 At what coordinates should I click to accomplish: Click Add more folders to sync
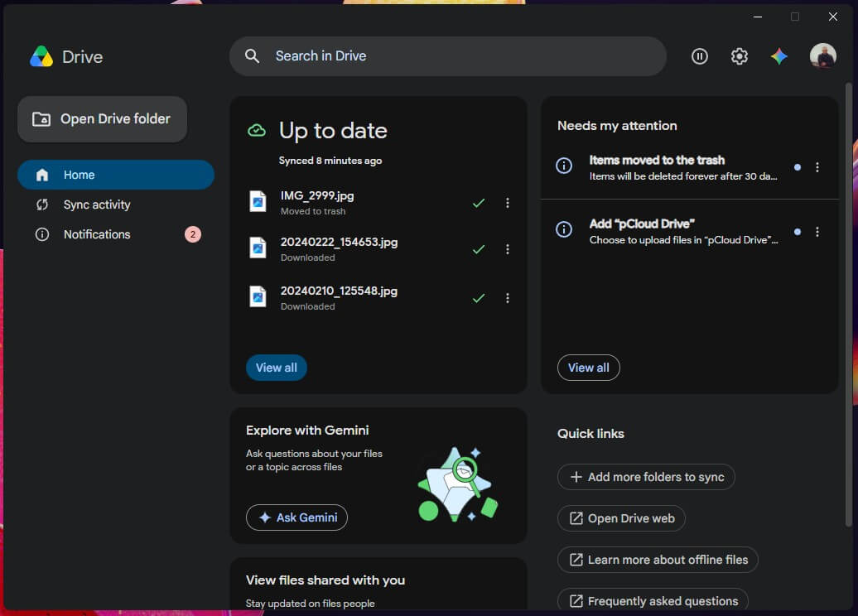[x=646, y=477]
